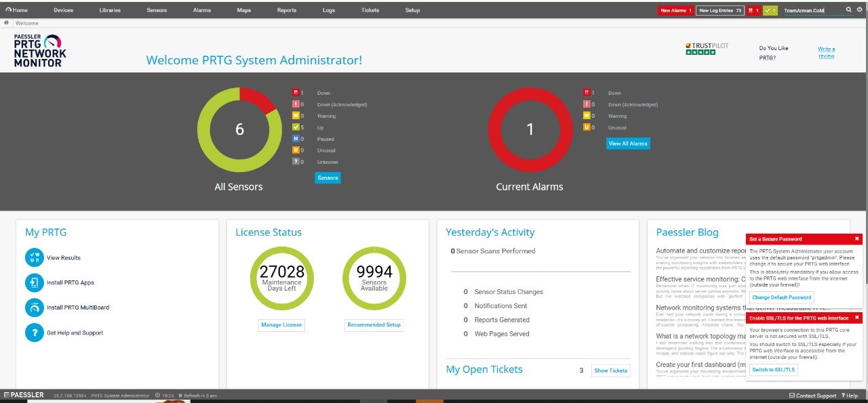Click the Trustpilot rating logo
868x403 pixels.
[707, 49]
